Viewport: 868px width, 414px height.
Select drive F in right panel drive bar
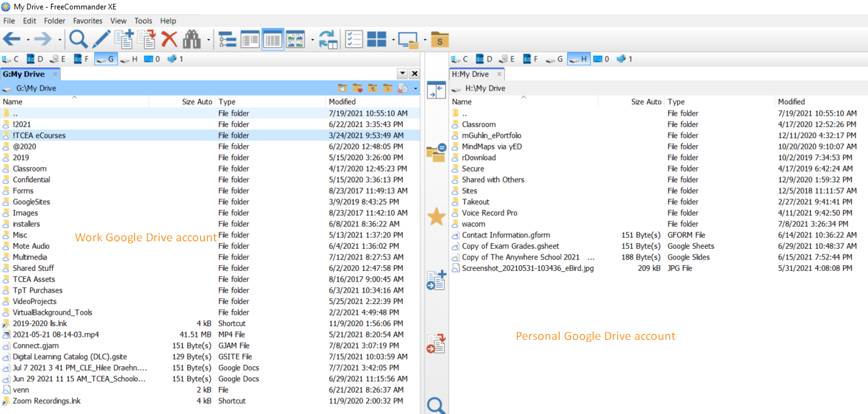pyautogui.click(x=531, y=59)
